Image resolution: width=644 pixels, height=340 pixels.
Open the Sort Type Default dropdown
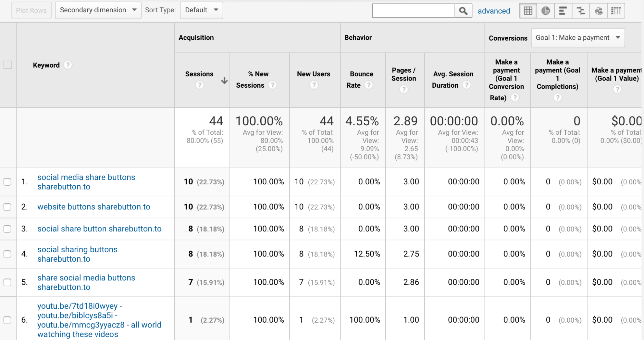[x=201, y=10]
